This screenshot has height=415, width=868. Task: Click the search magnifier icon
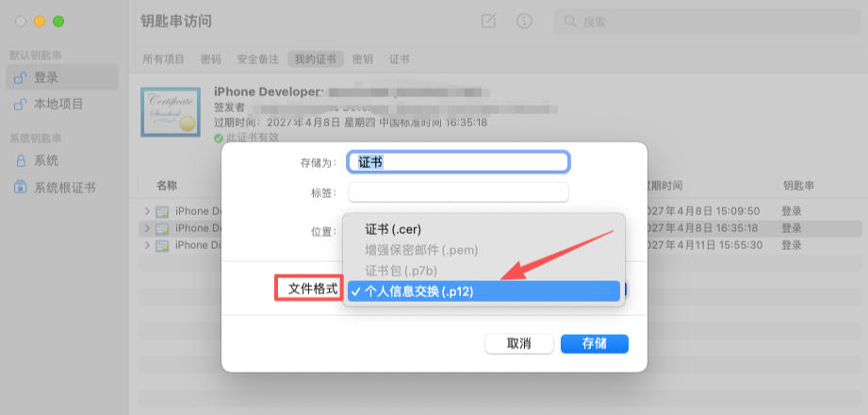pos(569,22)
